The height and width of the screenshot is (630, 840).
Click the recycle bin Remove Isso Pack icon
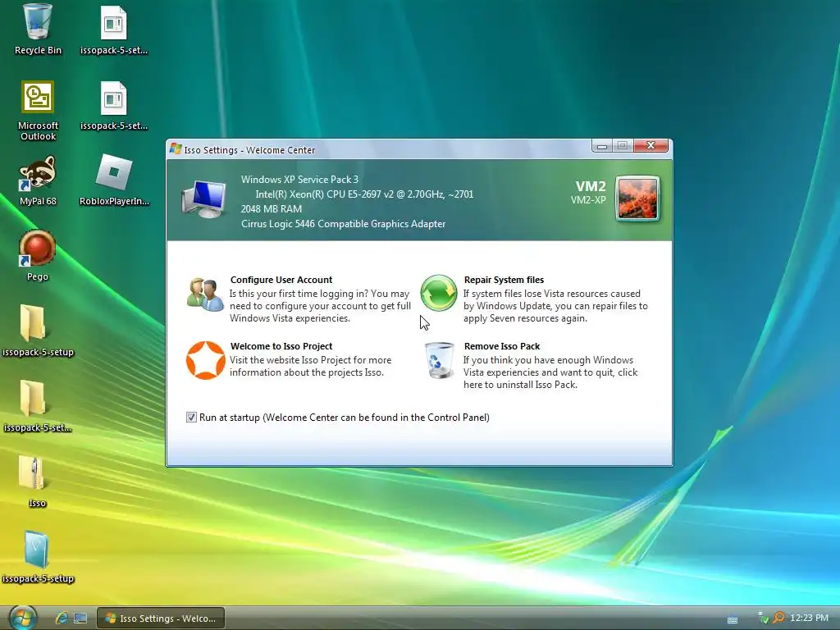(x=440, y=360)
